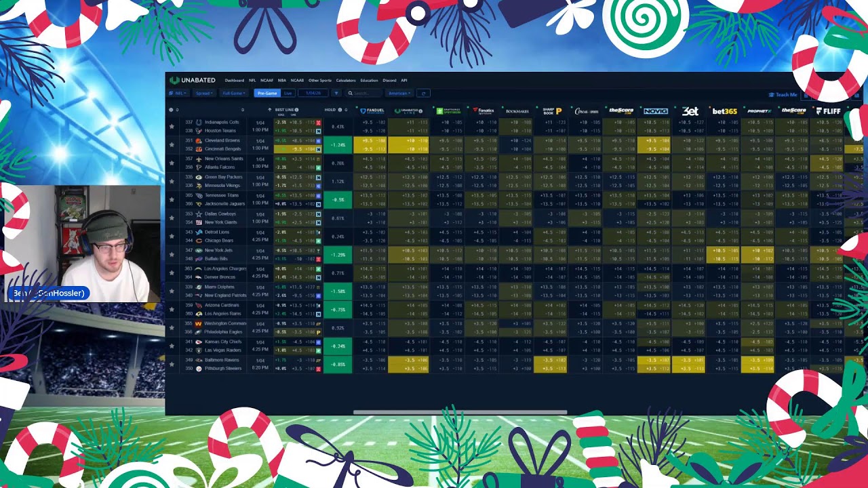The height and width of the screenshot is (488, 868).
Task: Star the Jets vs Bills matchup
Action: [172, 255]
